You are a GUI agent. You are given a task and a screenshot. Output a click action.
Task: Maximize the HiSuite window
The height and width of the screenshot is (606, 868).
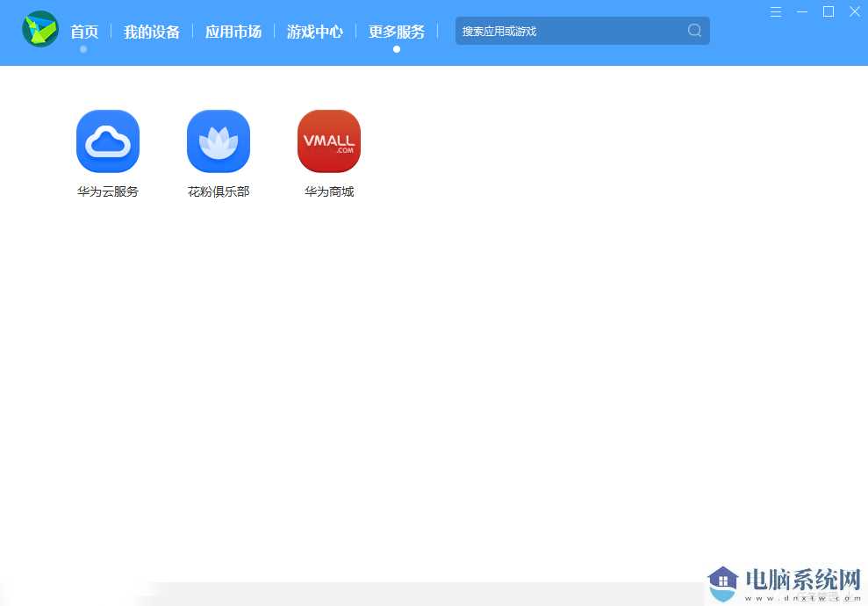[829, 12]
